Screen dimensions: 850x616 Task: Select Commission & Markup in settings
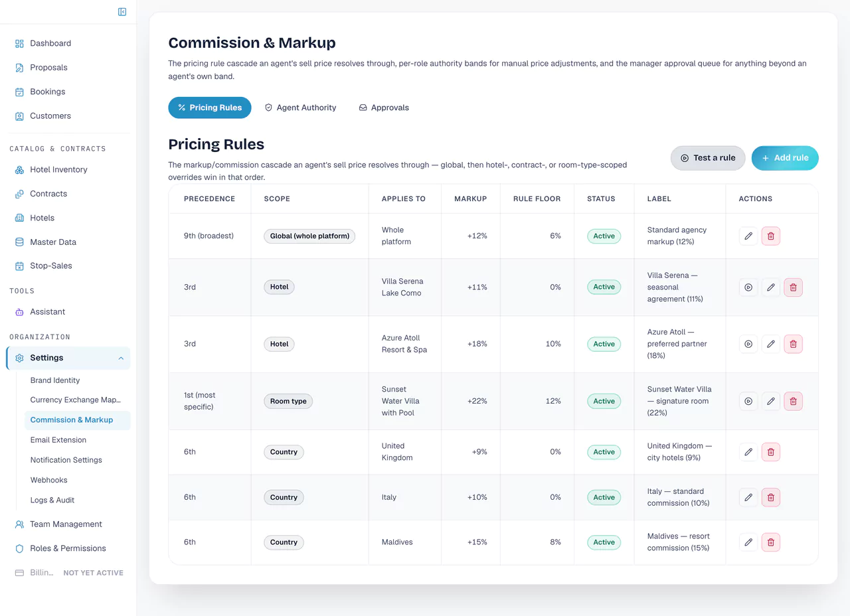78,420
